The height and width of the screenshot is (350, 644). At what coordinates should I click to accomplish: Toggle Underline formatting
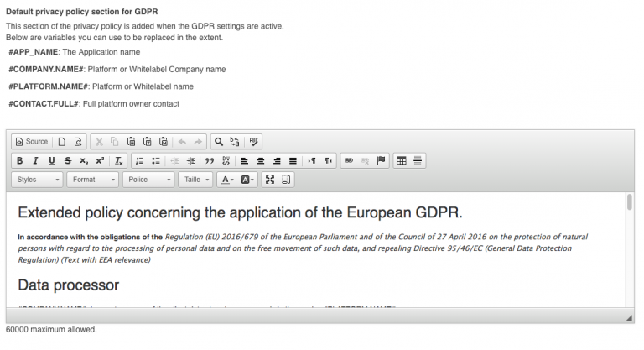52,160
